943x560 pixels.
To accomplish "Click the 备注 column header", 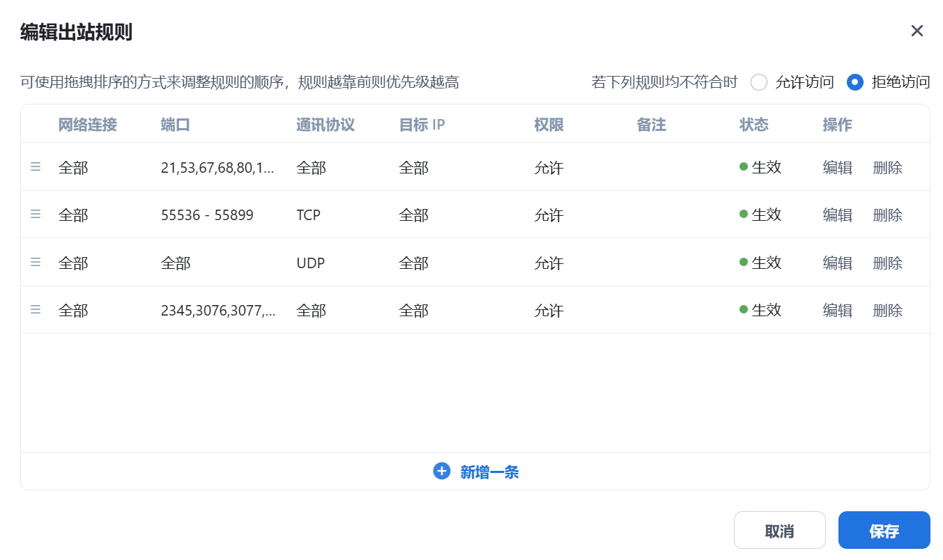I will pos(652,125).
